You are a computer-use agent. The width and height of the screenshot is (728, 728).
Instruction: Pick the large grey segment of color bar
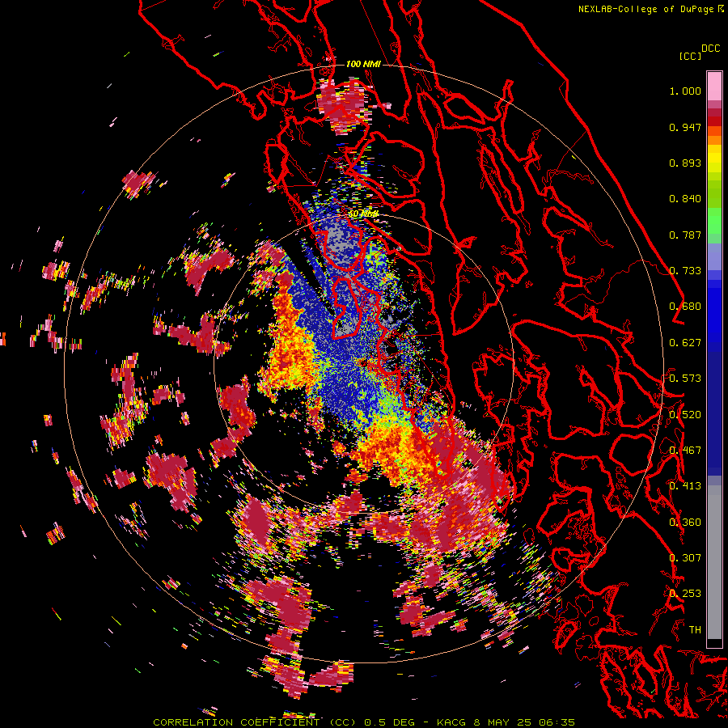pyautogui.click(x=714, y=566)
